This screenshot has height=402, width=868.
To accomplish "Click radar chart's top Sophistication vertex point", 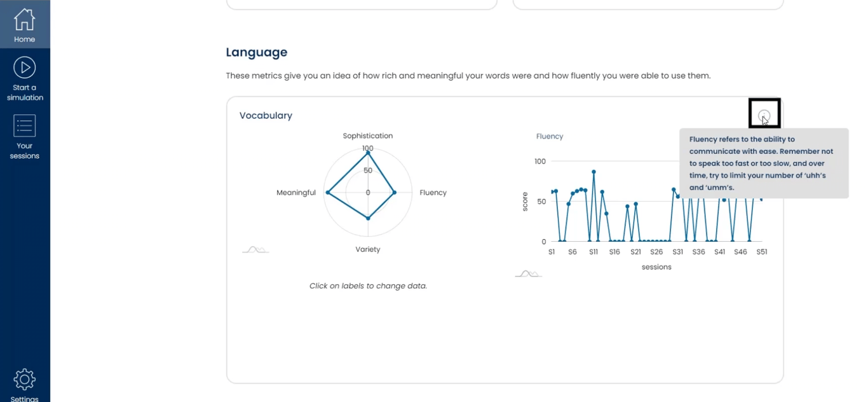I will 368,153.
